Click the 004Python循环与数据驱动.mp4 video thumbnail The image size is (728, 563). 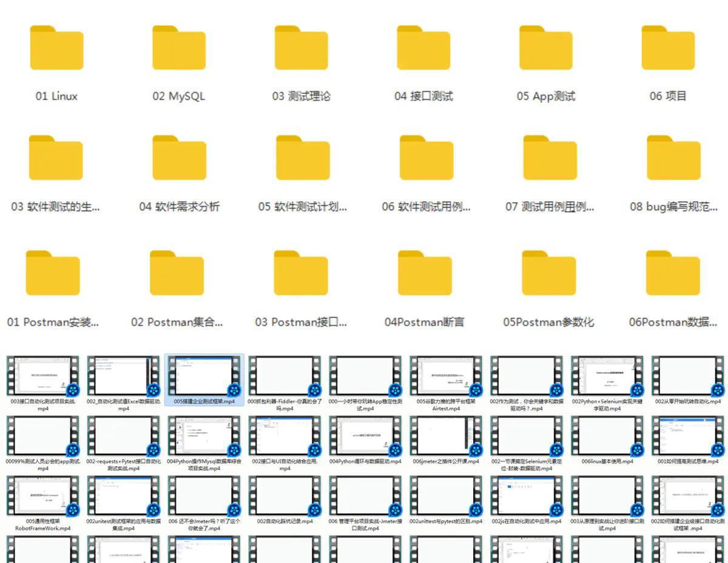click(366, 436)
